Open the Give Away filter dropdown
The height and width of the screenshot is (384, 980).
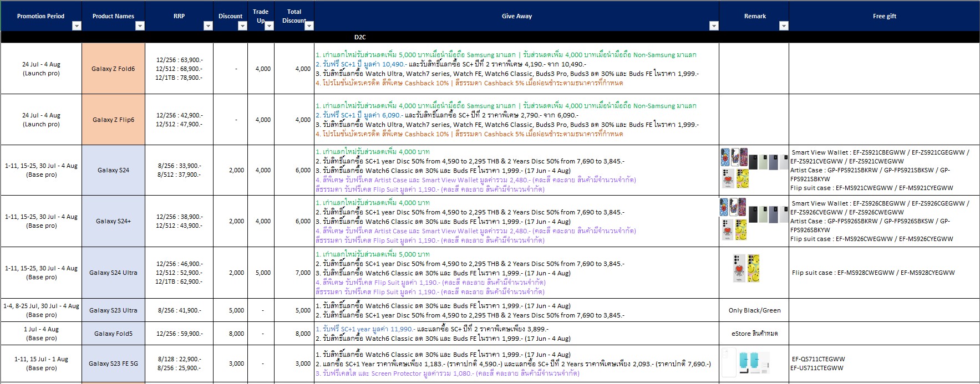[x=714, y=25]
